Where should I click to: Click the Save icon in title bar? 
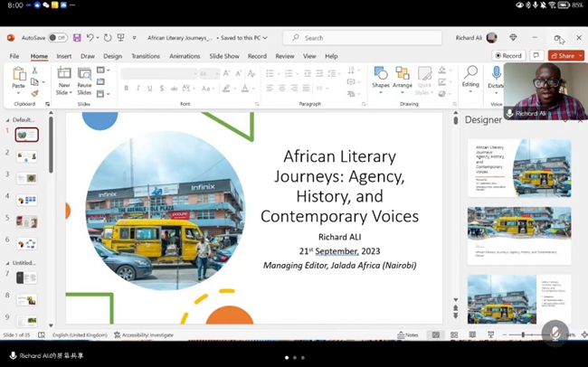click(x=77, y=38)
